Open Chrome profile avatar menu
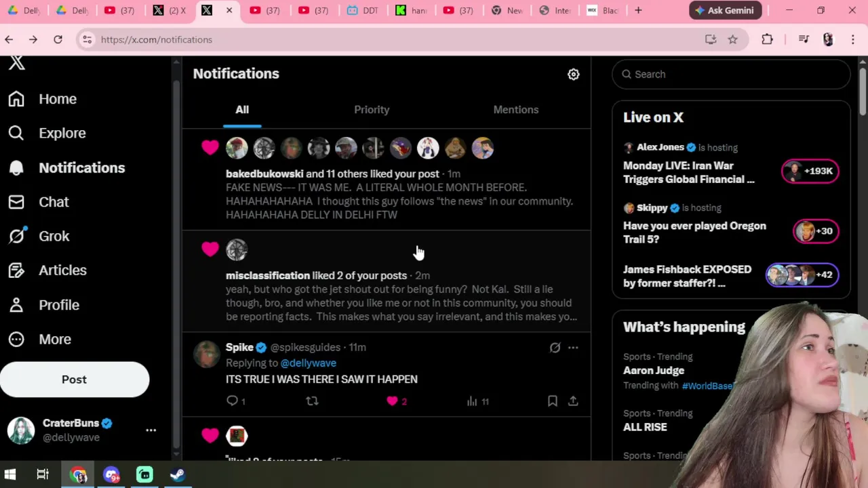Screen dimensions: 868x488 828,39
